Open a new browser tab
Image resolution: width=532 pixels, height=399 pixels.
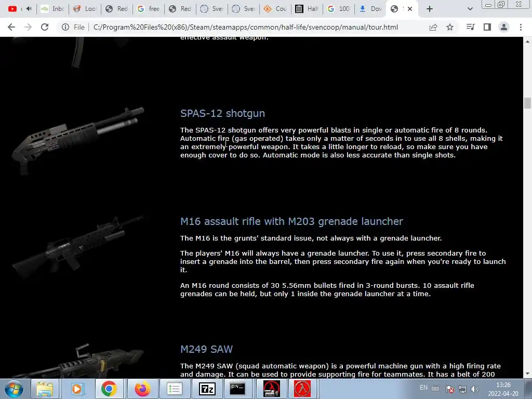(x=430, y=9)
